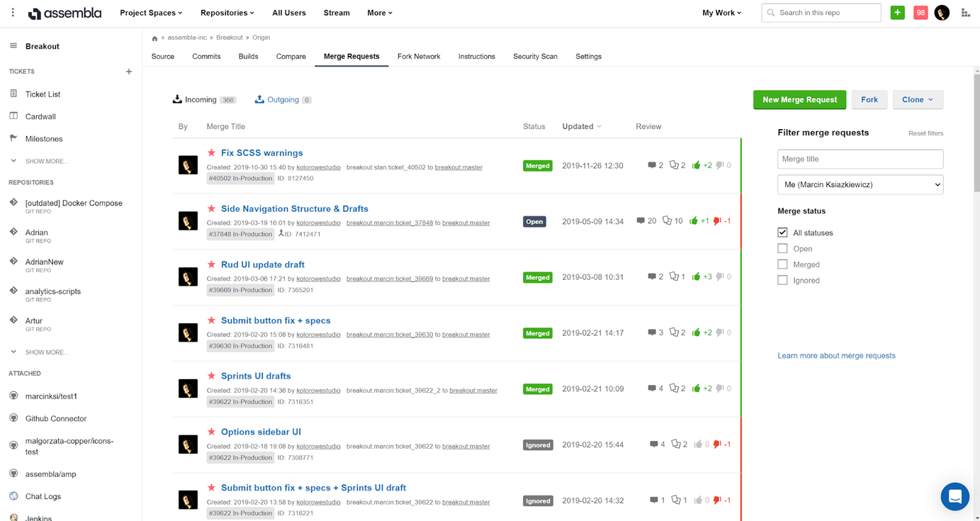Open the notifications icon showing 98
Viewport: 980px width, 521px height.
[919, 12]
